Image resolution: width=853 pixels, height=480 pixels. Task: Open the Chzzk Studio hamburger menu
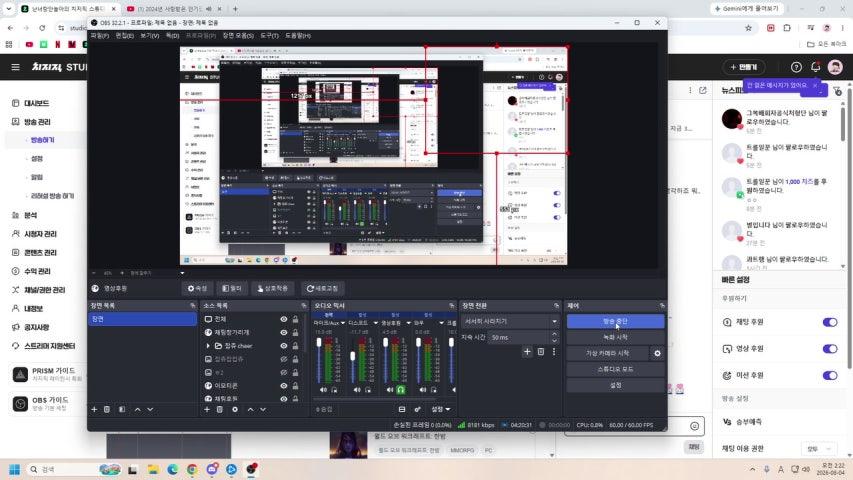pos(15,67)
